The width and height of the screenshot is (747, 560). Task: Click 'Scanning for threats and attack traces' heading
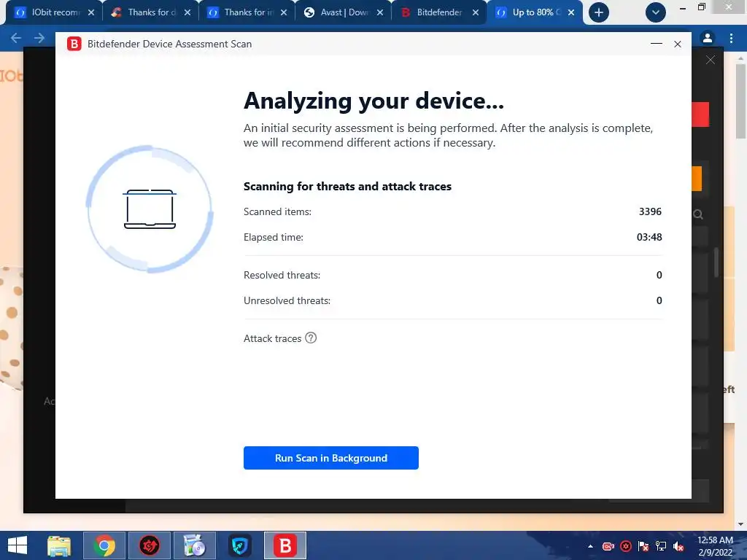tap(347, 186)
